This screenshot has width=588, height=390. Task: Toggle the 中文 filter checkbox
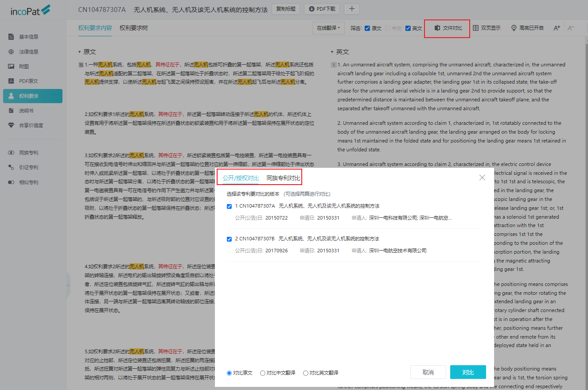[x=388, y=28]
